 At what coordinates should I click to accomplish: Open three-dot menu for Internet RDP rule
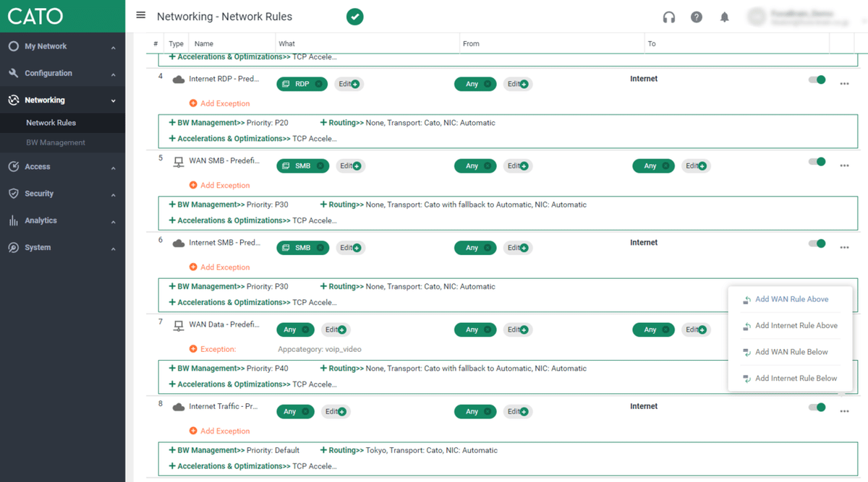point(844,84)
